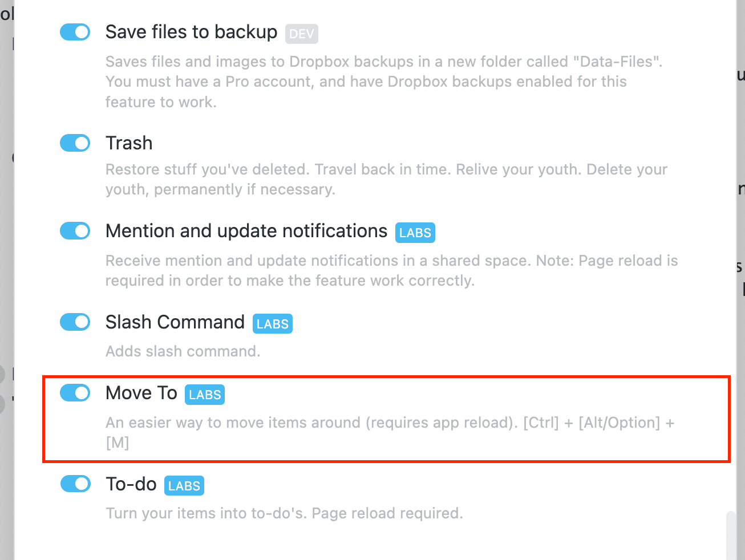Click the LABS badge next to Move To
The width and height of the screenshot is (745, 560).
point(205,395)
